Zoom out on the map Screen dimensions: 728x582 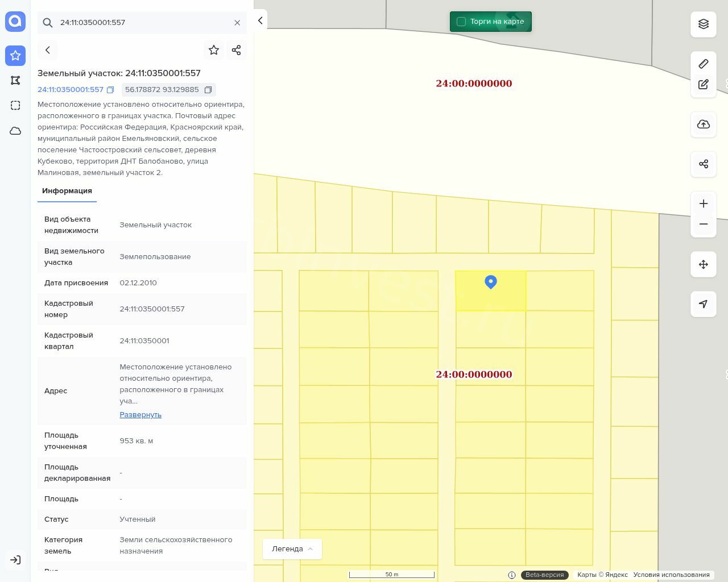click(704, 224)
